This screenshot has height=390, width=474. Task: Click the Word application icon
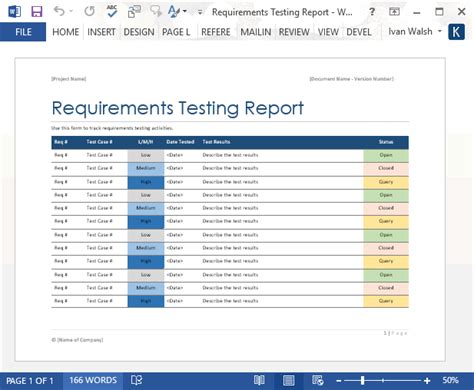[15, 12]
